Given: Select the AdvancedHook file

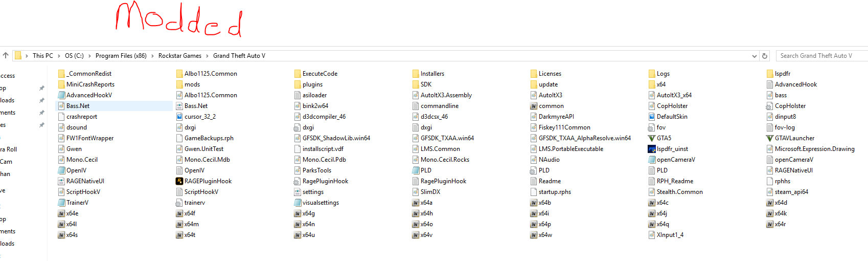Looking at the screenshot, I should pos(791,84).
